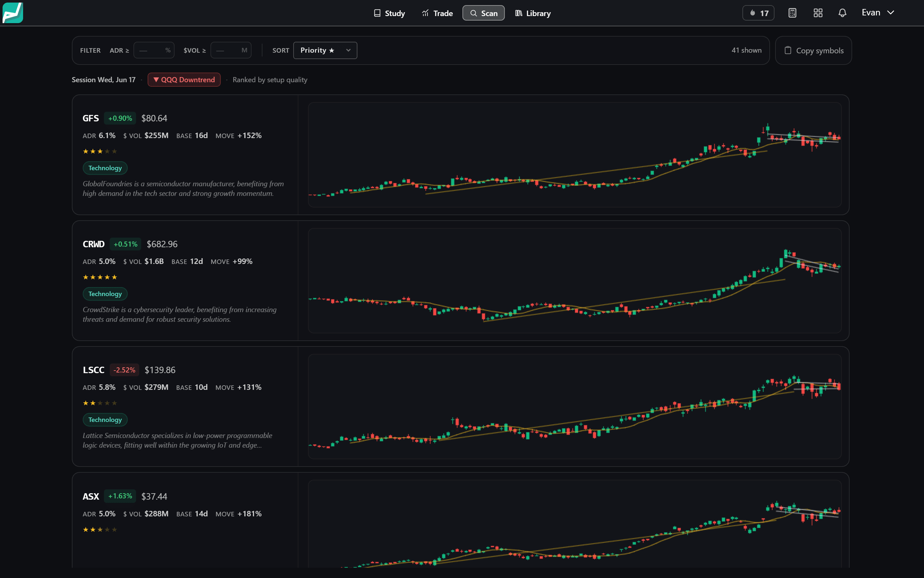The height and width of the screenshot is (578, 924).
Task: Click the ADR minimum percent field
Action: click(x=154, y=50)
